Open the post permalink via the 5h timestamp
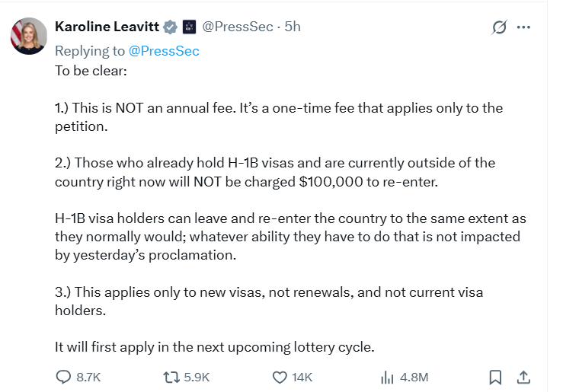The image size is (563, 392). tap(292, 27)
